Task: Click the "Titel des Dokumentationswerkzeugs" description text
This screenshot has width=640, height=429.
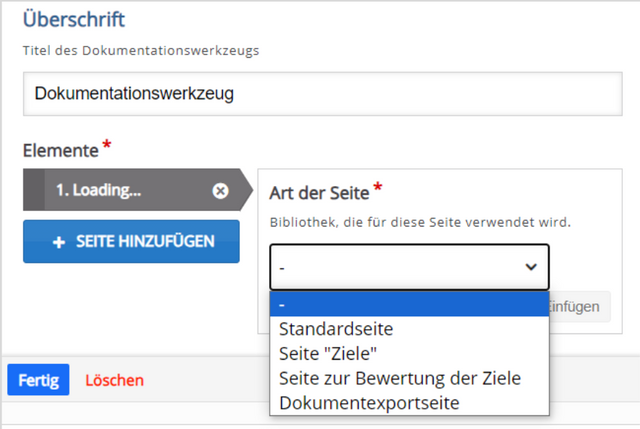Action: click(x=141, y=51)
